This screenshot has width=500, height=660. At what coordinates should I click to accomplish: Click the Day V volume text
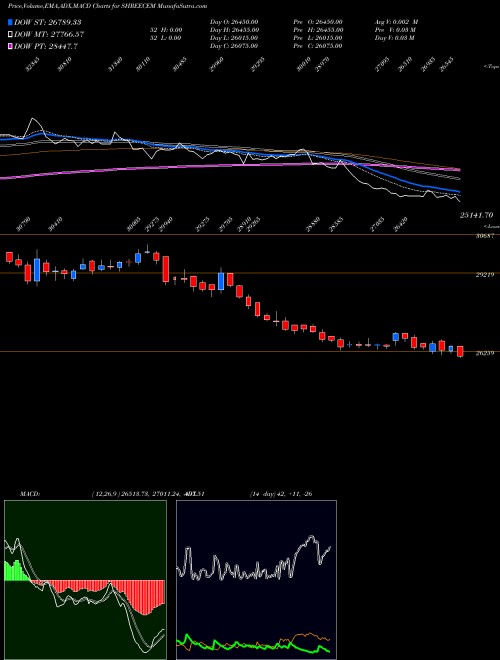click(394, 38)
